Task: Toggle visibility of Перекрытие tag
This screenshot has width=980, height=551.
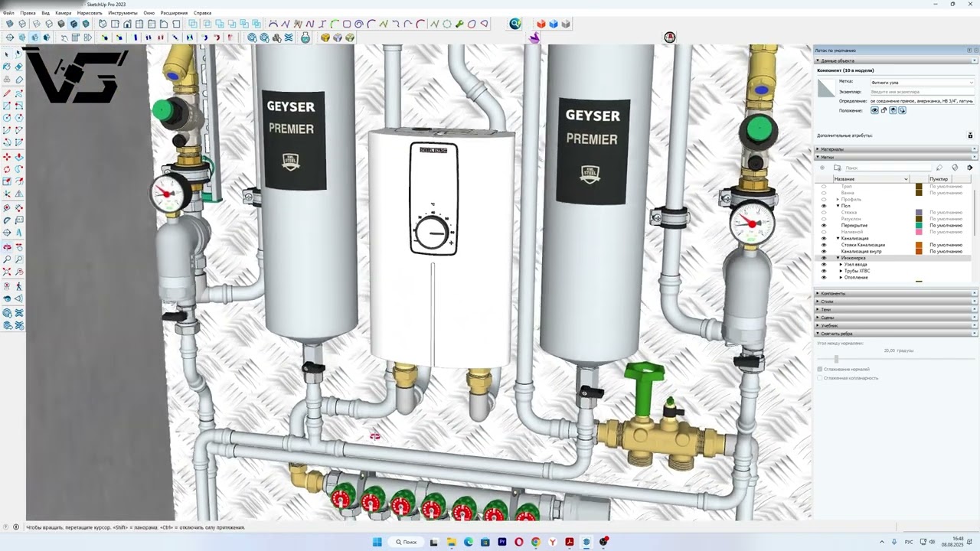Action: pos(824,225)
